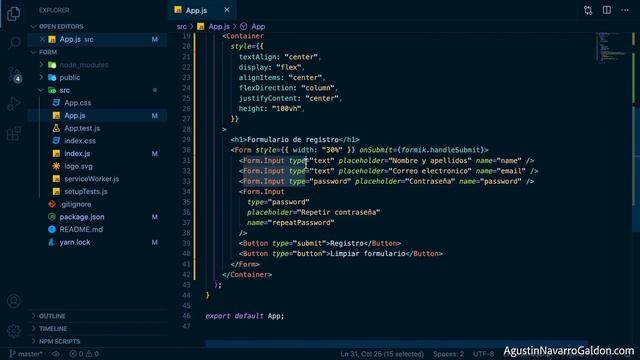This screenshot has width=640, height=360.
Task: Close the App.js editor tab
Action: (x=227, y=10)
